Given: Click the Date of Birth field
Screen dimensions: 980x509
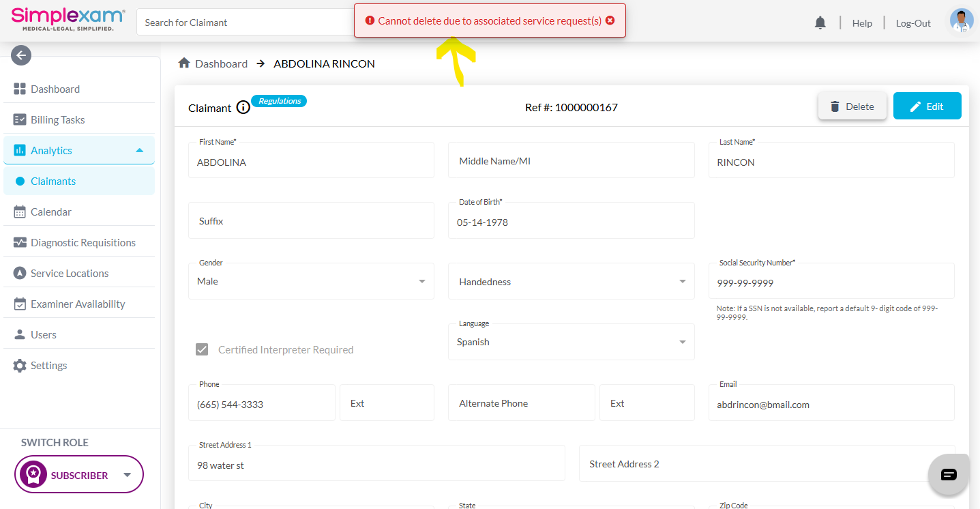Looking at the screenshot, I should (x=571, y=220).
